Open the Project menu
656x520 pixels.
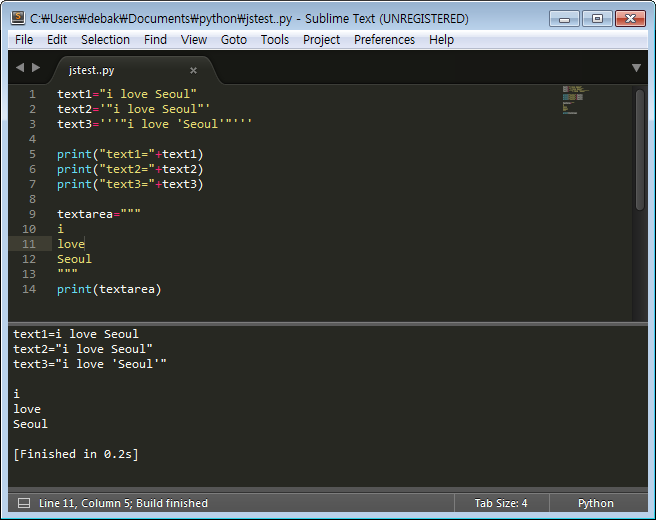pyautogui.click(x=321, y=40)
